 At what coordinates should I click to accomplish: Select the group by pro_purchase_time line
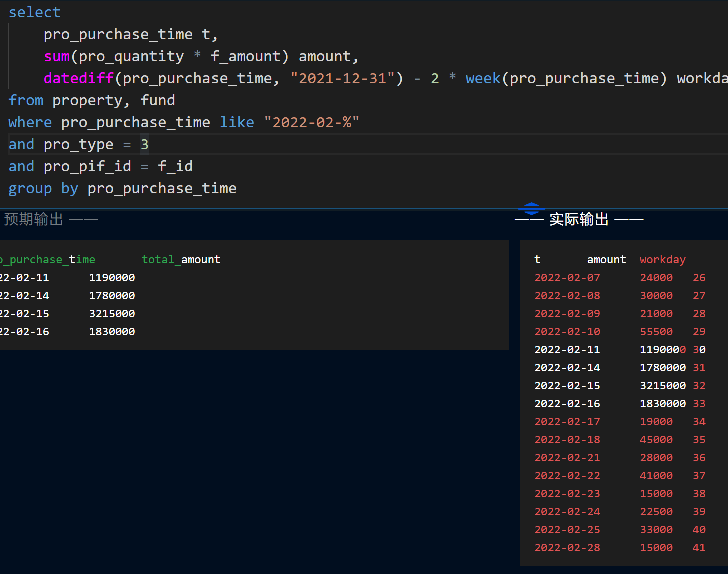pos(122,188)
